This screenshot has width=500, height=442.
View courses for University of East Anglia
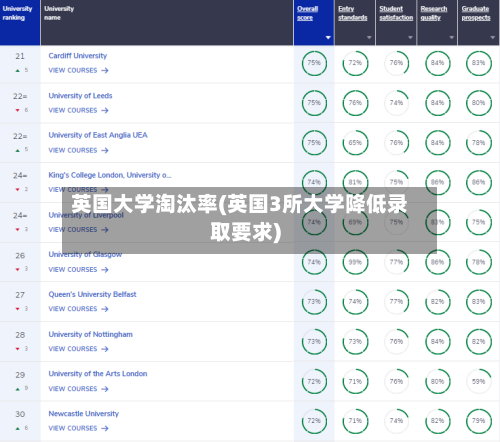78,150
